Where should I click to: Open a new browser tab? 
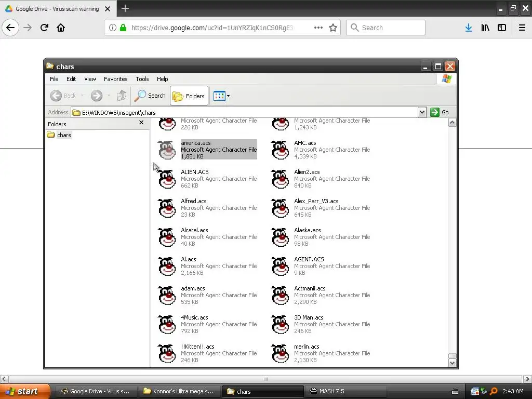(125, 8)
